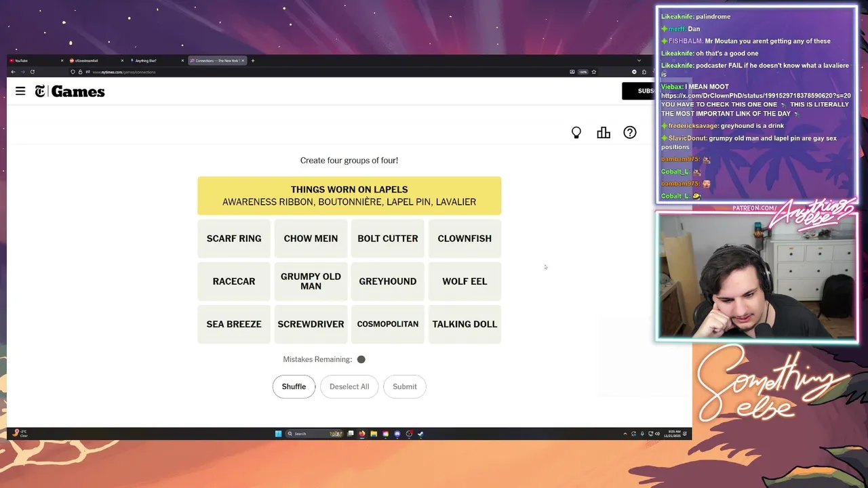Click the FISHBALM username in chat
868x488 pixels.
(x=685, y=41)
